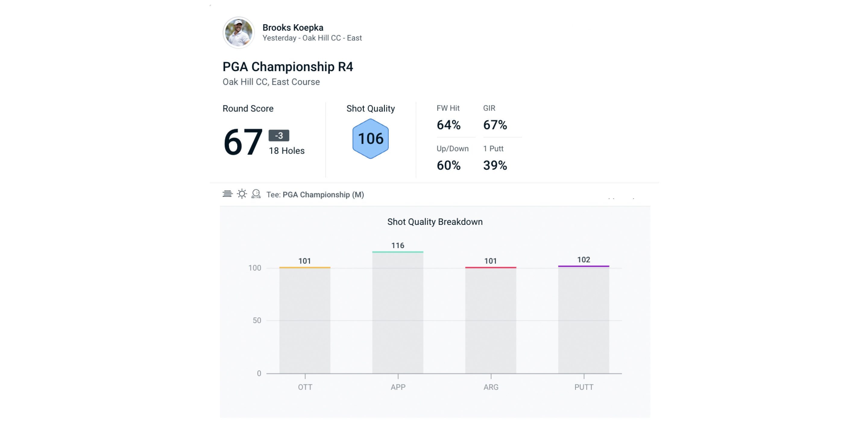Select the APP bar showing 116
Image resolution: width=868 pixels, height=422 pixels.
tap(398, 313)
